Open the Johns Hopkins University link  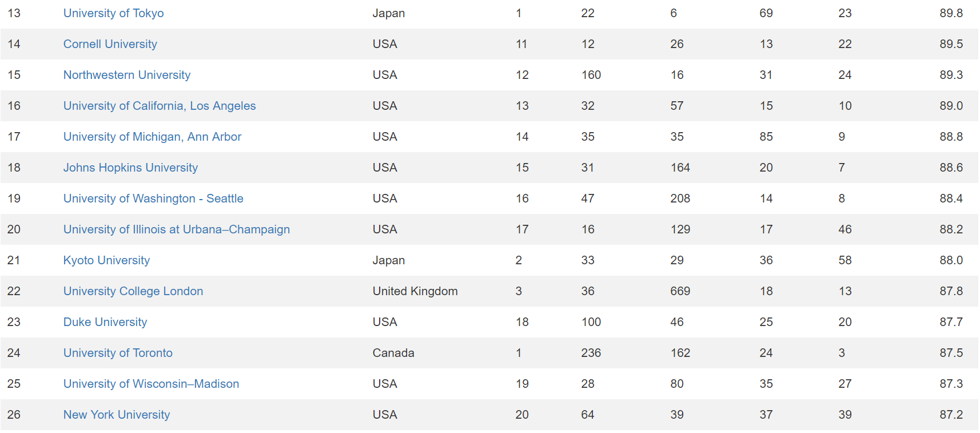[130, 168]
